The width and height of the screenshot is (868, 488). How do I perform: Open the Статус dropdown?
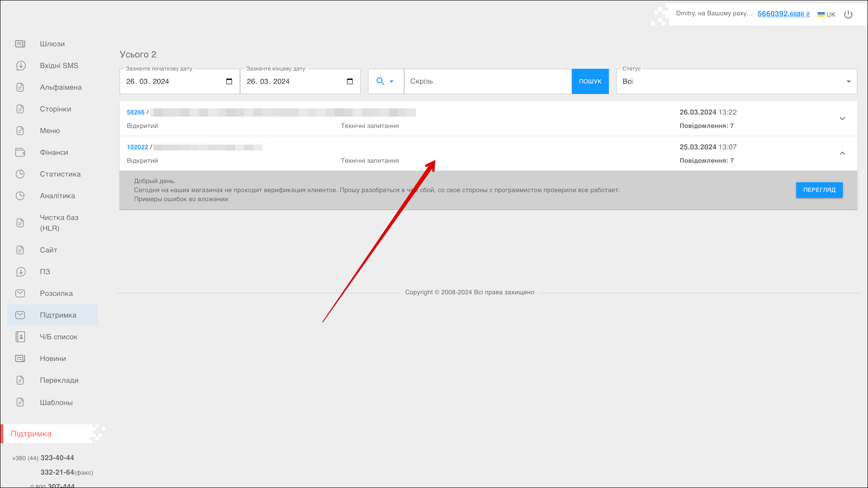pyautogui.click(x=736, y=81)
